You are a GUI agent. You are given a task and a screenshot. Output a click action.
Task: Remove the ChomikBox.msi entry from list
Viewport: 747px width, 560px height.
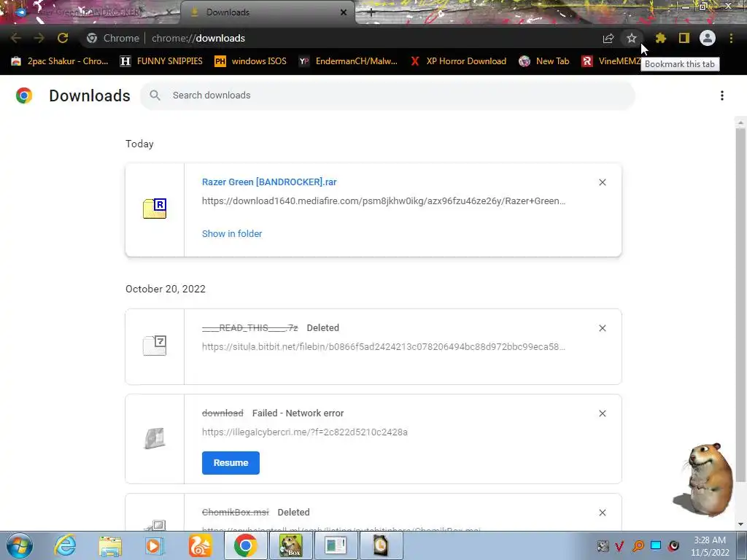(x=602, y=513)
